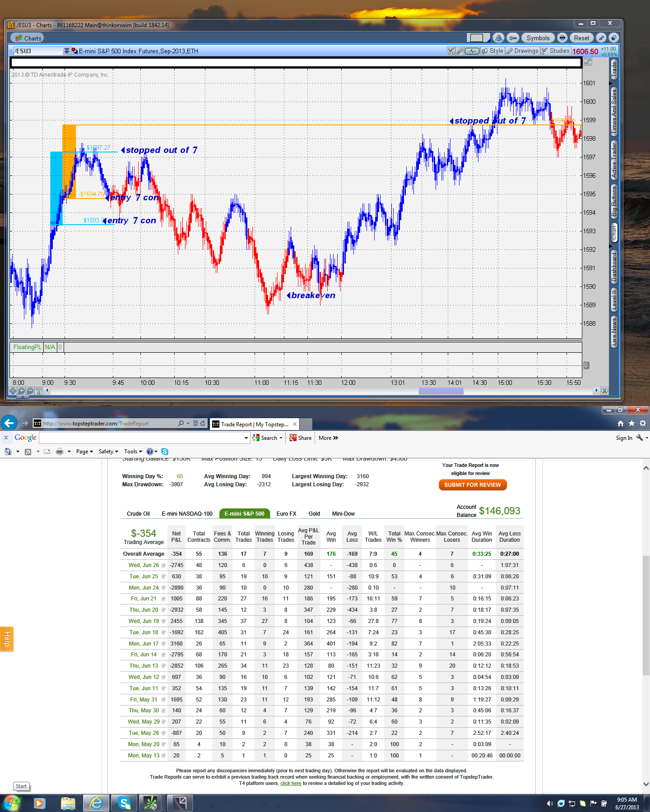The image size is (650, 812).
Task: Click the pin icon next to Reset
Action: (x=601, y=38)
